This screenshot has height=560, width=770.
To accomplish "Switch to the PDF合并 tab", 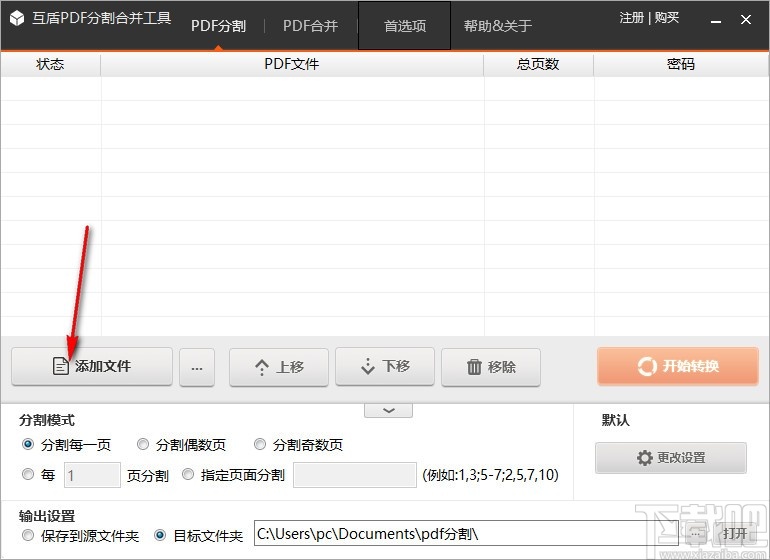I will (x=310, y=26).
